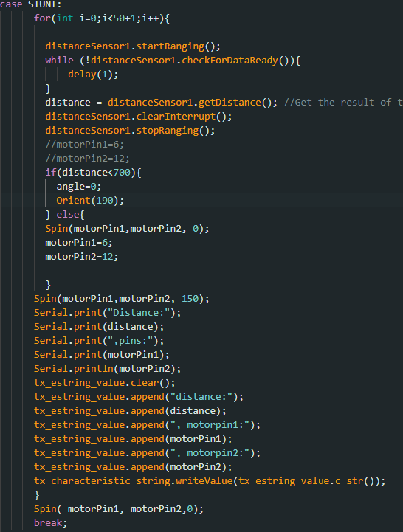The height and width of the screenshot is (532, 403).
Task: Click the 'for(int i=0;i<50+1;i++){' line
Action: [102, 18]
